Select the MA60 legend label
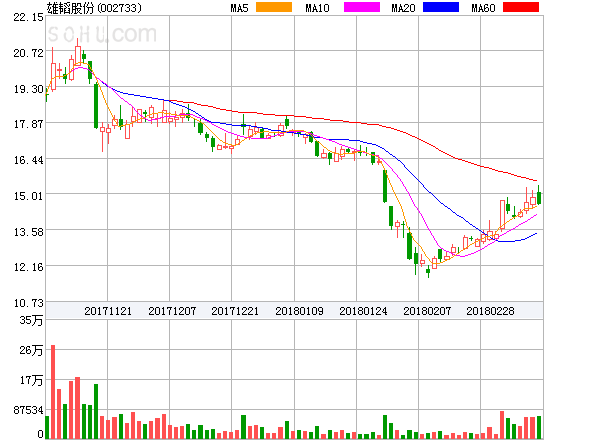Screen dimensions: 600x440 tap(483, 8)
